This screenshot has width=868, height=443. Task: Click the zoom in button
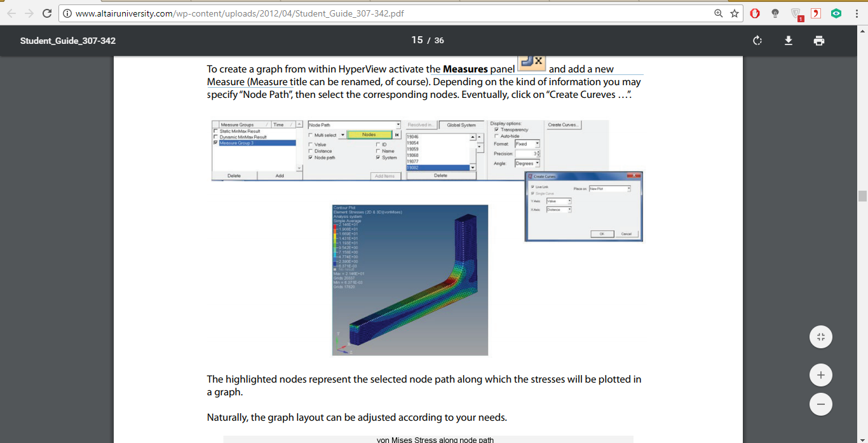(820, 374)
